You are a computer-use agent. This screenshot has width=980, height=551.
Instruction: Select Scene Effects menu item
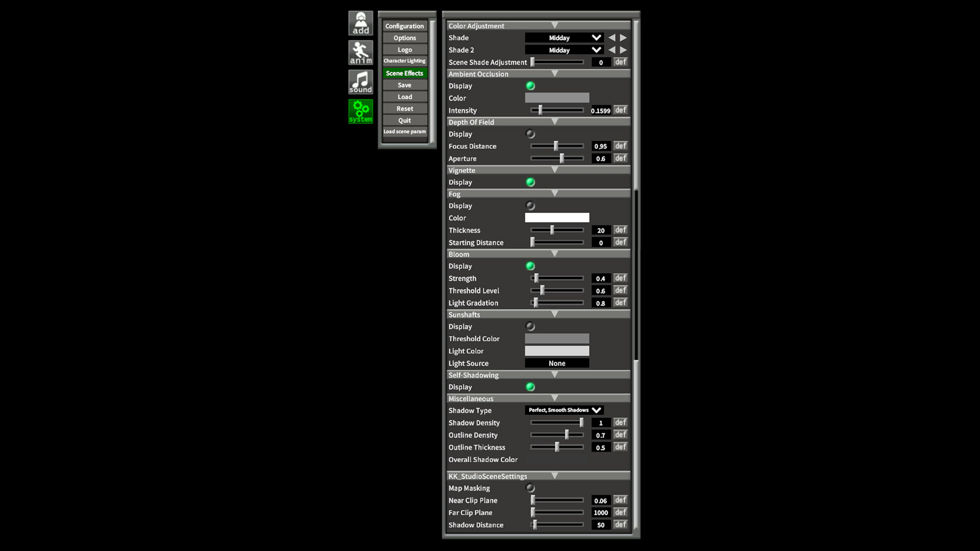(x=405, y=73)
